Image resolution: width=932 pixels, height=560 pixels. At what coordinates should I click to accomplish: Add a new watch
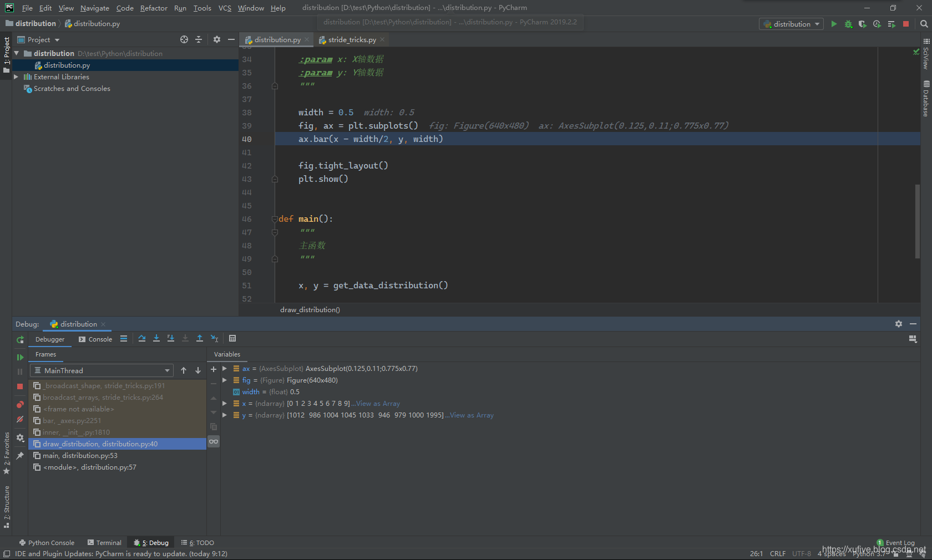coord(214,369)
